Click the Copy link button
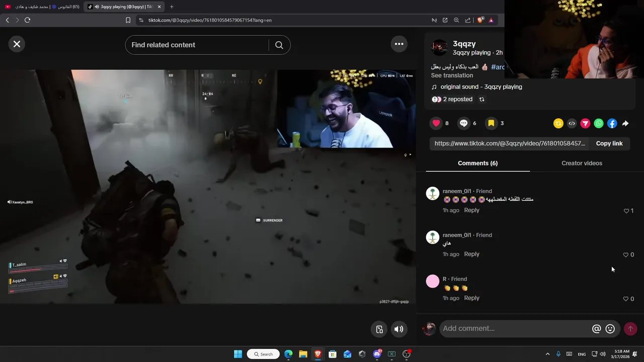The height and width of the screenshot is (362, 644). click(x=609, y=143)
